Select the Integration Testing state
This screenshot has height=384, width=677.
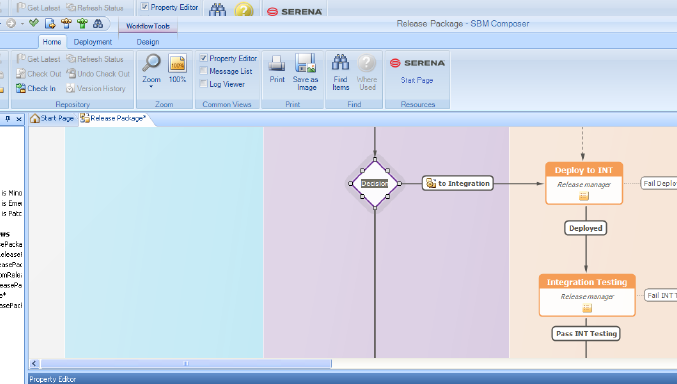click(x=587, y=295)
